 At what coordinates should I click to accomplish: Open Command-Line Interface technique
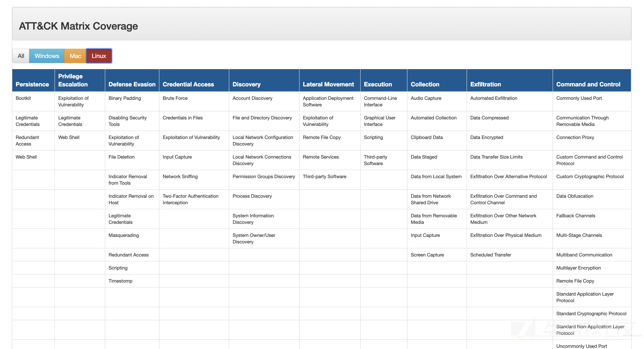pos(380,102)
